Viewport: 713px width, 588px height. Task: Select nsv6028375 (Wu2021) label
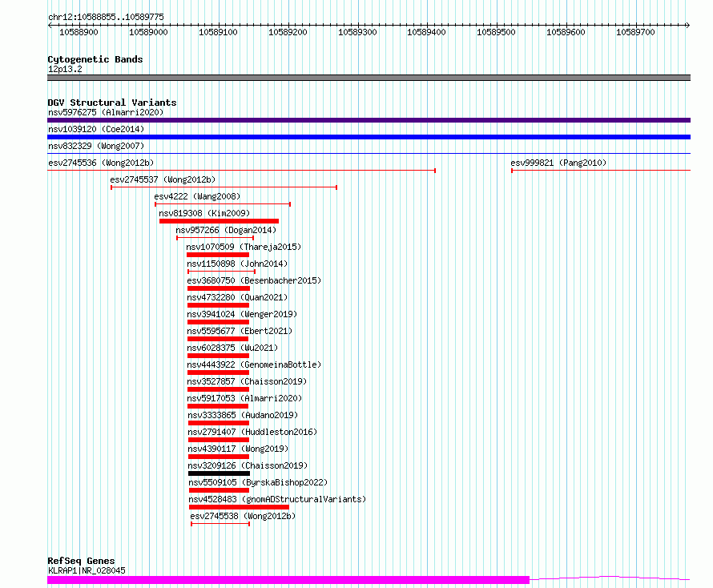pos(232,348)
